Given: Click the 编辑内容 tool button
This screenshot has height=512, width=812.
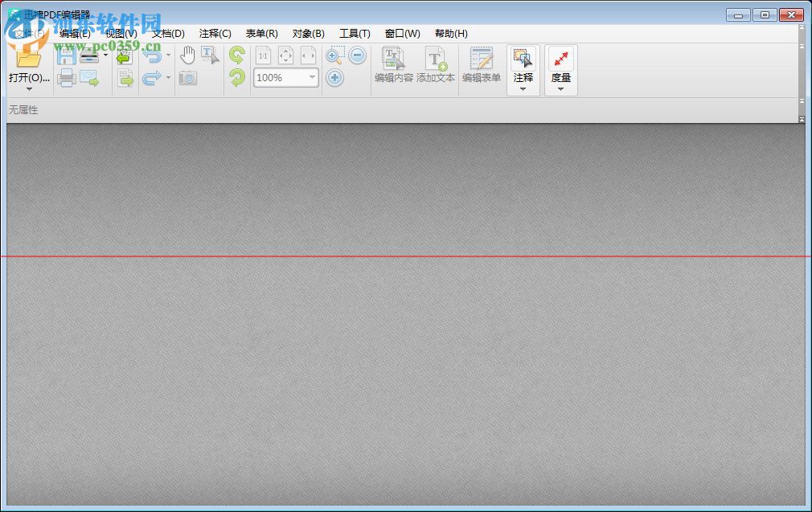Looking at the screenshot, I should pos(394,65).
